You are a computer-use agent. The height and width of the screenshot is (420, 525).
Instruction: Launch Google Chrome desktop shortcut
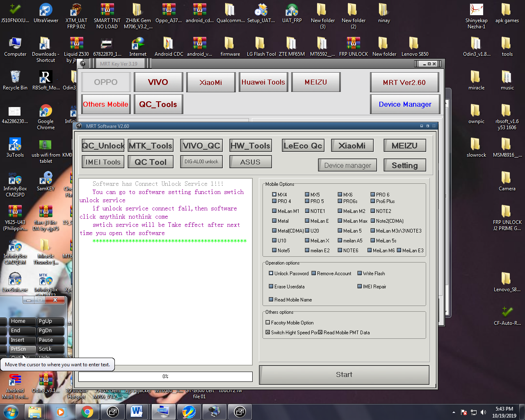pos(46,117)
